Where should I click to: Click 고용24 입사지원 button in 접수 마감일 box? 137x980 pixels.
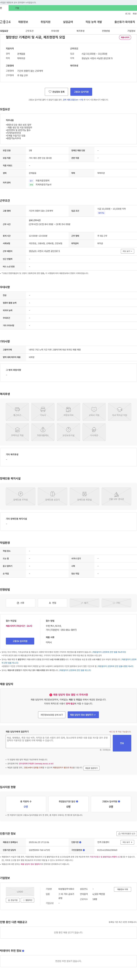(20, 641)
